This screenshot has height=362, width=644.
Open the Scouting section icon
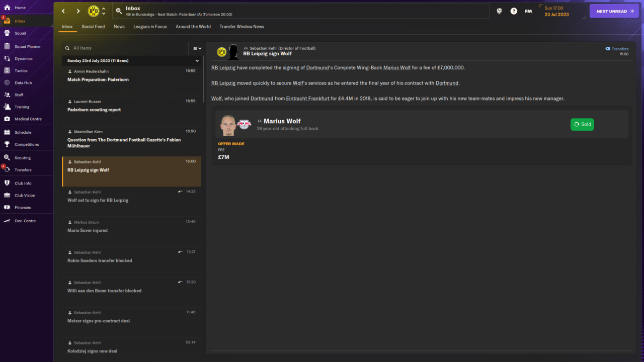click(x=7, y=158)
